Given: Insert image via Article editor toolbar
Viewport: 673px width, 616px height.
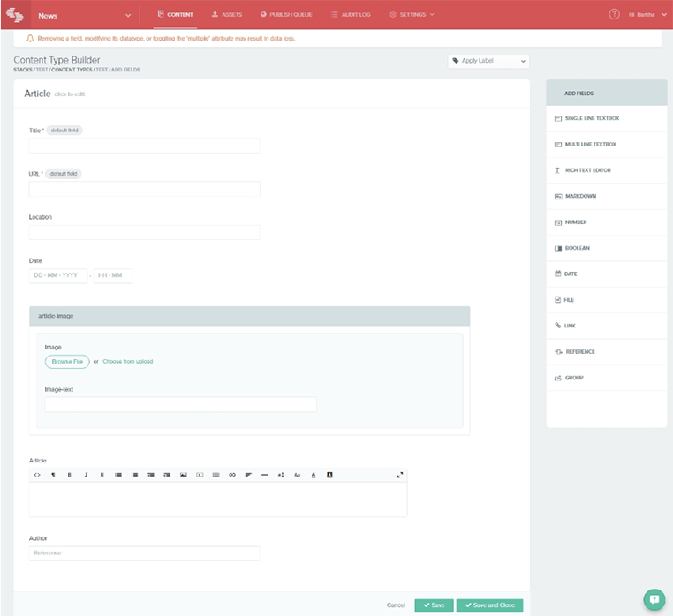Looking at the screenshot, I should pos(184,475).
